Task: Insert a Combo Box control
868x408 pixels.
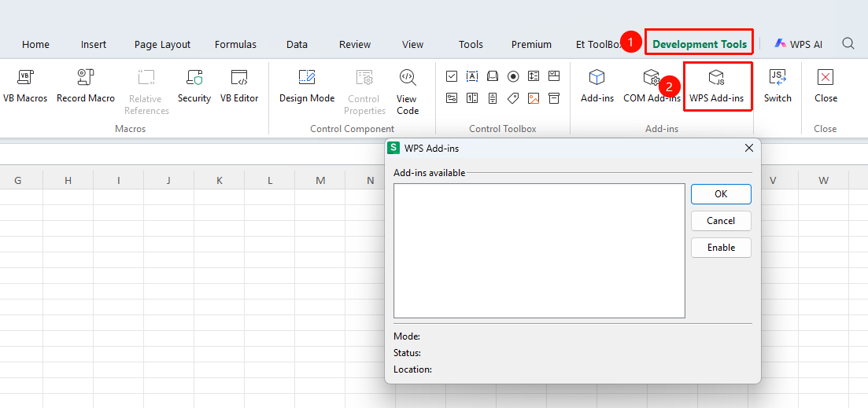Action: point(554,76)
